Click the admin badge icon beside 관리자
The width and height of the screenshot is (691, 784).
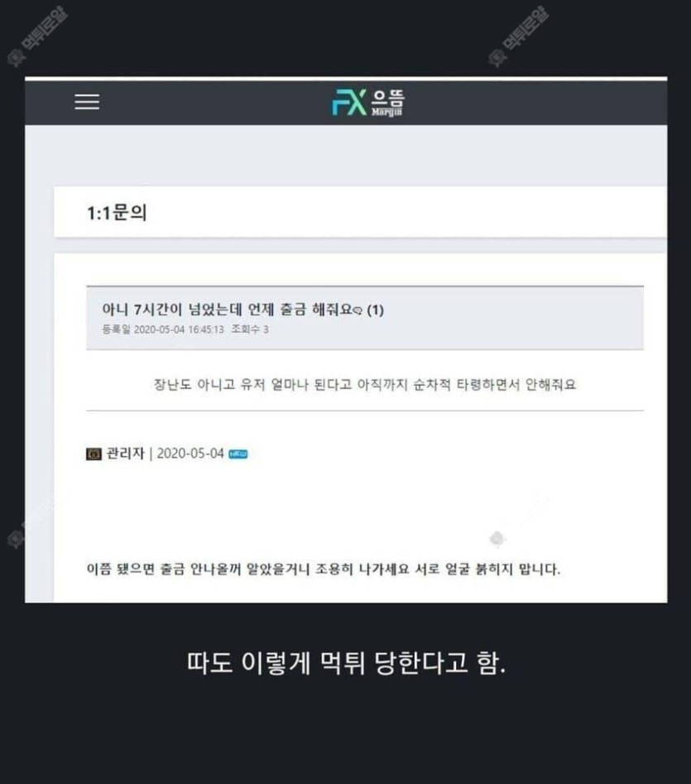tap(94, 454)
